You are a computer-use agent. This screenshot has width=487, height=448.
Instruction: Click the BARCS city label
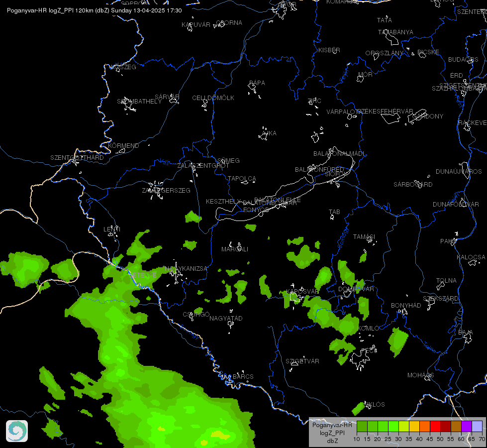point(243,377)
